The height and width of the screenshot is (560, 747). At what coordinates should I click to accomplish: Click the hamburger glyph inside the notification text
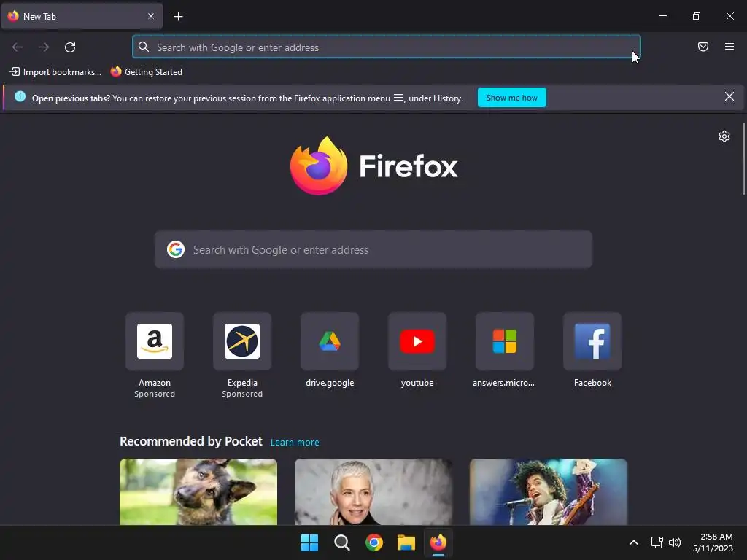tap(398, 98)
